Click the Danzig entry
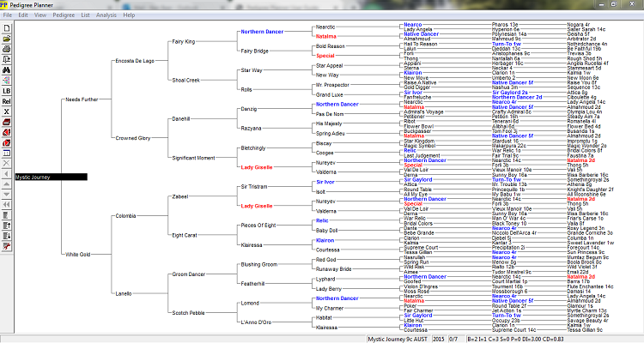This screenshot has height=343, width=644. (x=249, y=109)
